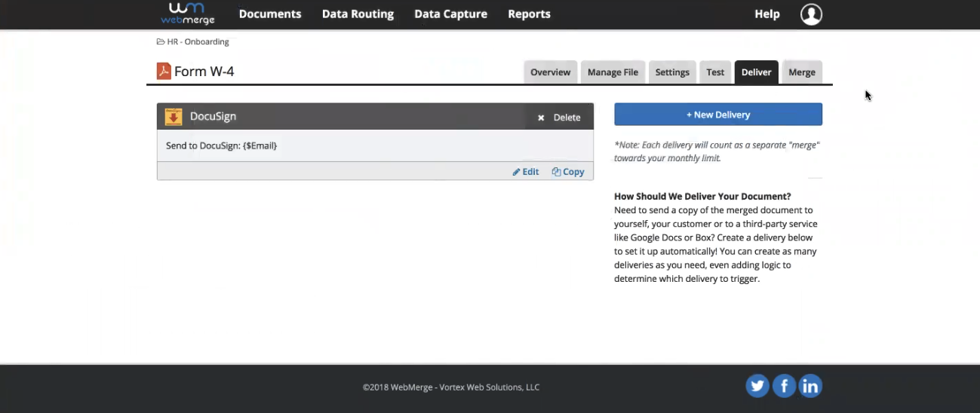Click the ©2018 WebMerge footer text
The height and width of the screenshot is (413, 980).
(x=451, y=387)
